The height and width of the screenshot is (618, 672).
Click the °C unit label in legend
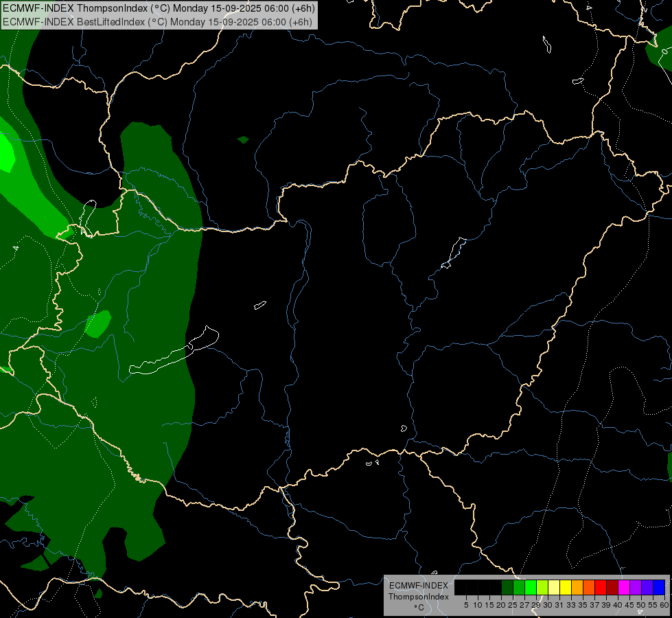tap(419, 607)
